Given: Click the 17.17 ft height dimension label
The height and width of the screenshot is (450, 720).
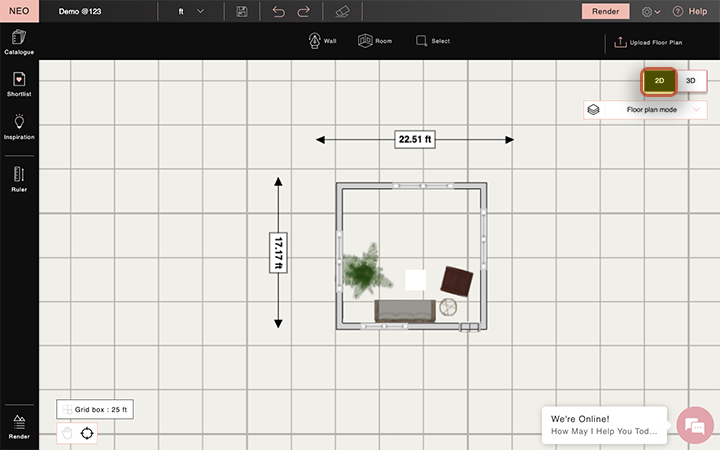Looking at the screenshot, I should click(x=278, y=253).
